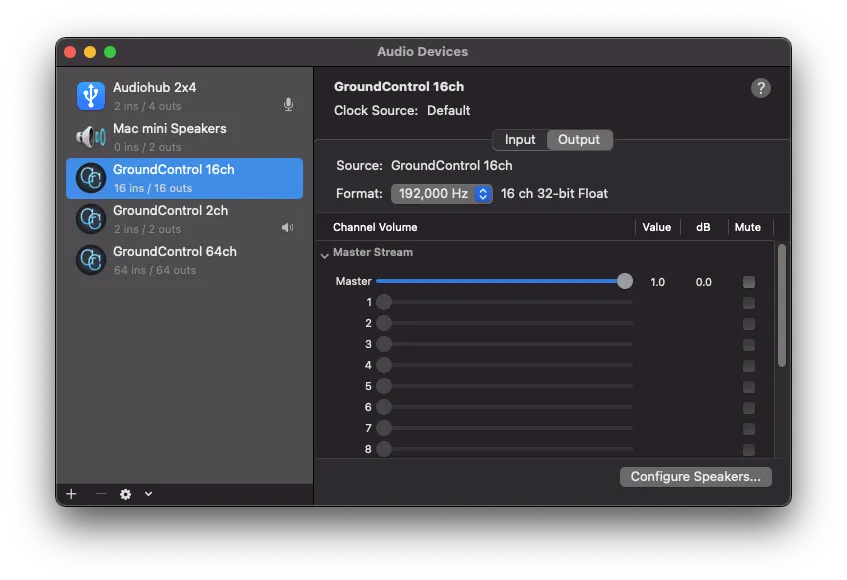
Task: Click the plus icon to add device
Action: [71, 494]
